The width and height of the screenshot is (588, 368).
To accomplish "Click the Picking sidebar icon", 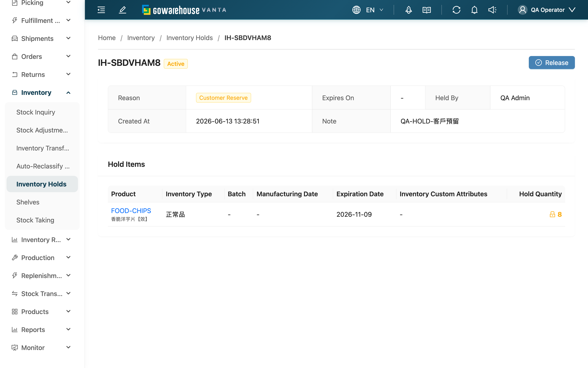I will pyautogui.click(x=14, y=3).
